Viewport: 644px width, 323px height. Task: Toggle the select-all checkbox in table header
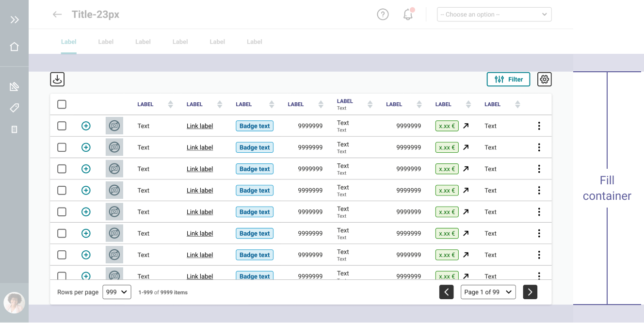click(x=62, y=104)
